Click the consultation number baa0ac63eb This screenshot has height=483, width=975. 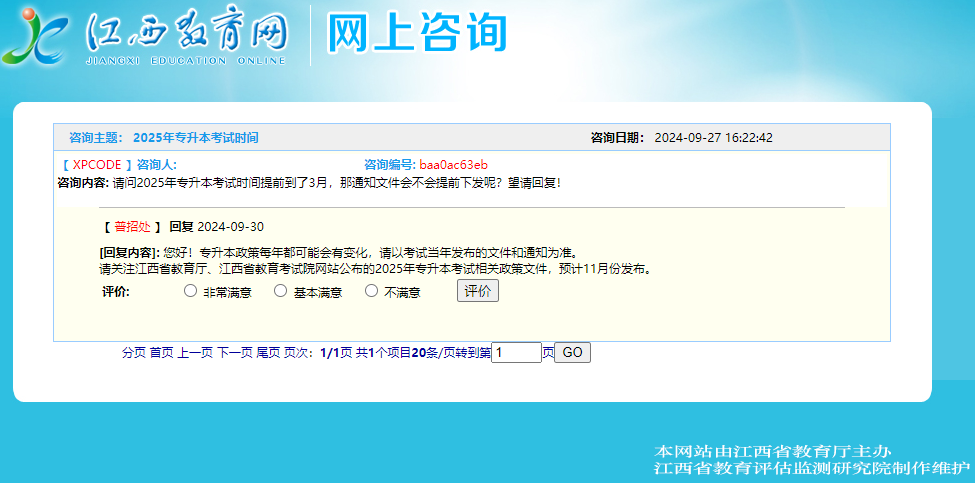click(x=453, y=165)
